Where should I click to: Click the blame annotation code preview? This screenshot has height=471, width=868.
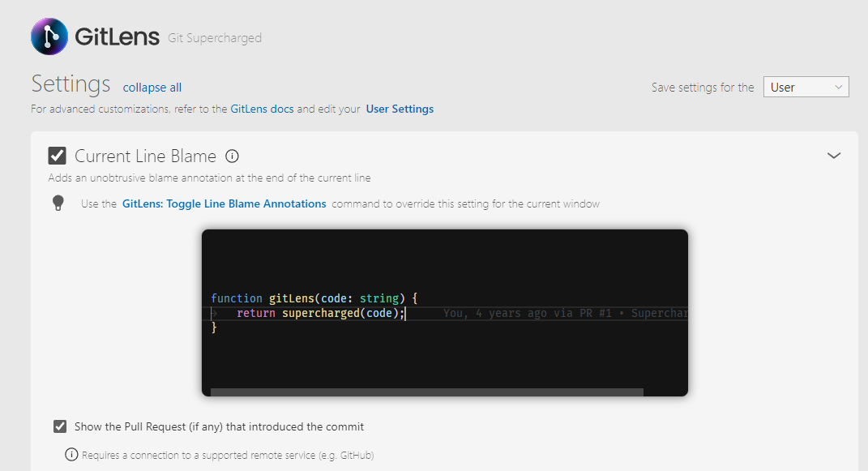tap(444, 312)
